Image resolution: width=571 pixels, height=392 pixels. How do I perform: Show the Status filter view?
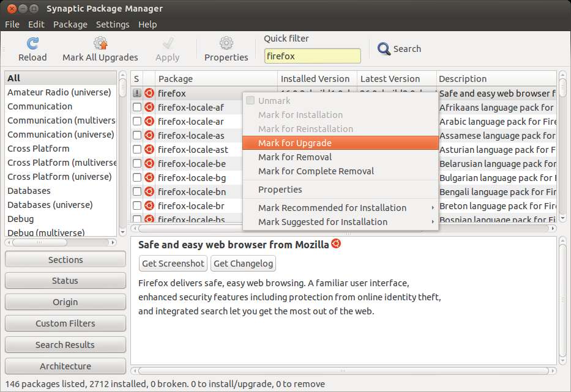(65, 281)
